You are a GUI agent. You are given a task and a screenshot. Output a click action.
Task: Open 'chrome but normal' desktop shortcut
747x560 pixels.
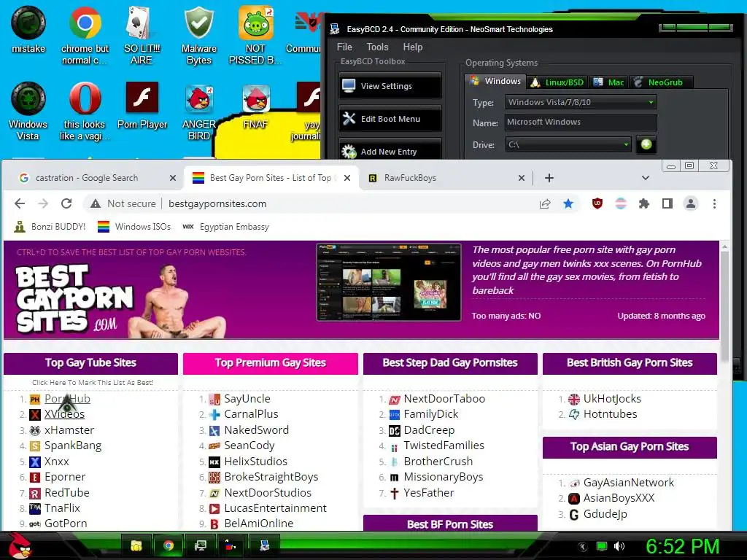pos(85,35)
